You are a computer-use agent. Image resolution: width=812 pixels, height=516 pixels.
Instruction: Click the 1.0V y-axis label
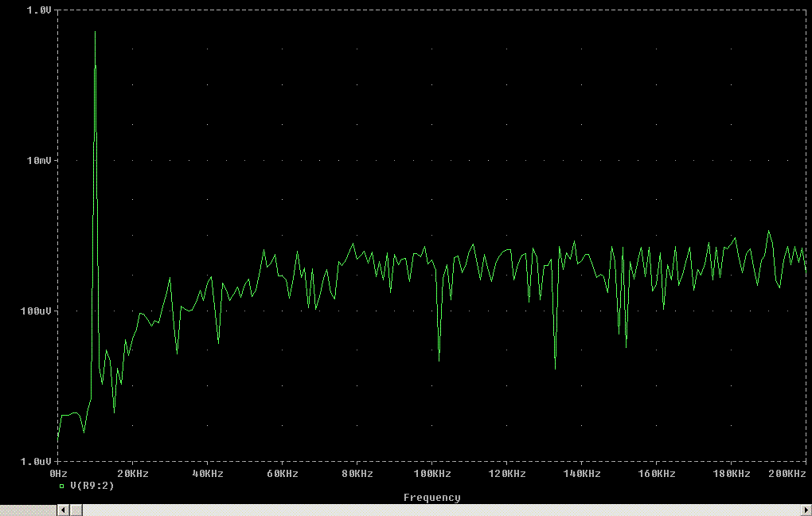[x=39, y=10]
